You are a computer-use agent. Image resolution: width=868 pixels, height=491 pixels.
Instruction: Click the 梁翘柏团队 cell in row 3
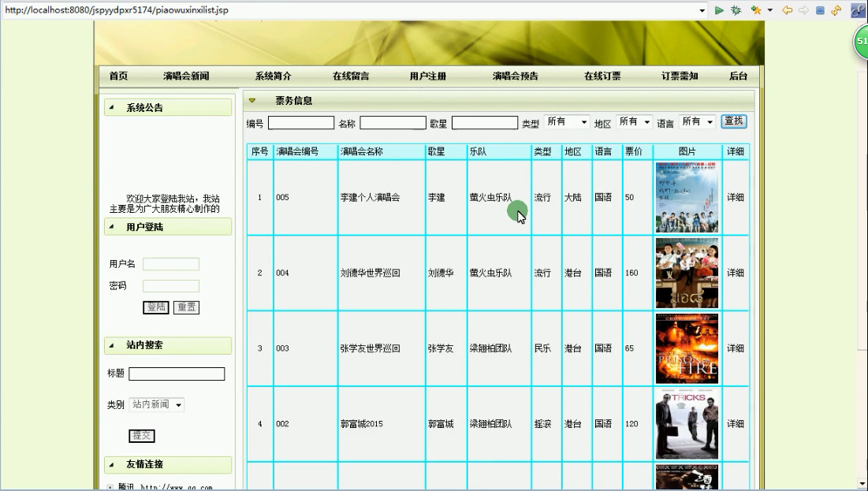point(499,348)
